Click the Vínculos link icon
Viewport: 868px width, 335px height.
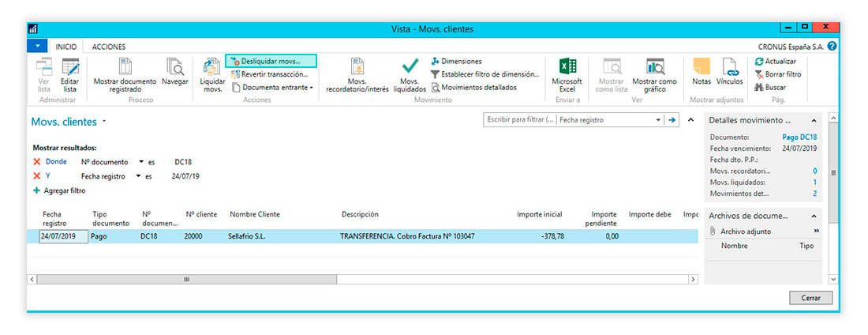pyautogui.click(x=729, y=68)
